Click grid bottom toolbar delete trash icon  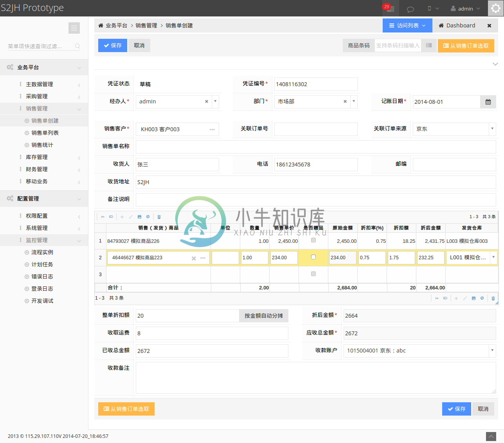click(493, 298)
